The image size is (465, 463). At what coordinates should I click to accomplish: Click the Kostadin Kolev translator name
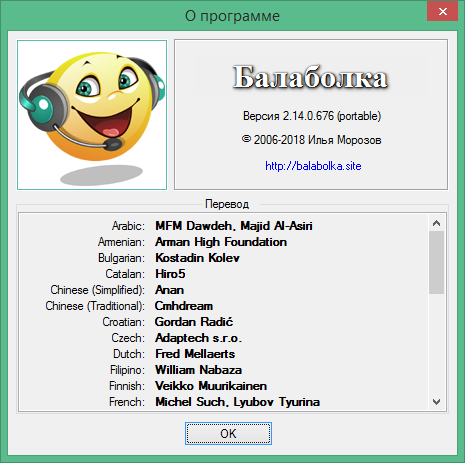pos(197,258)
